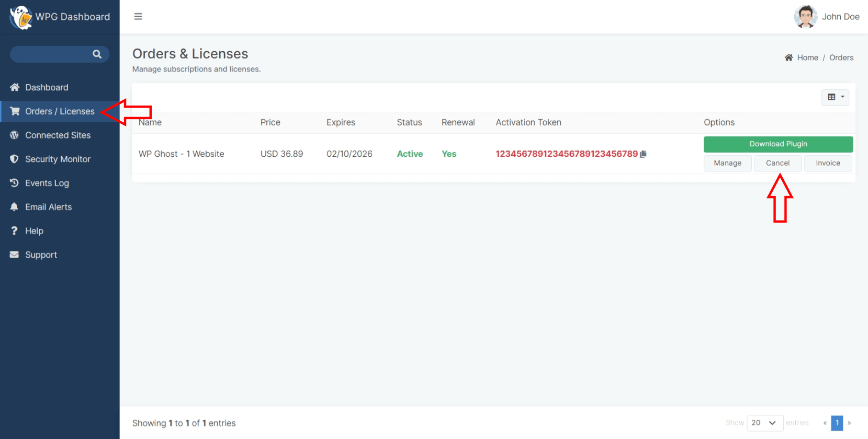
Task: Open the Invoice for the order
Action: tap(828, 163)
